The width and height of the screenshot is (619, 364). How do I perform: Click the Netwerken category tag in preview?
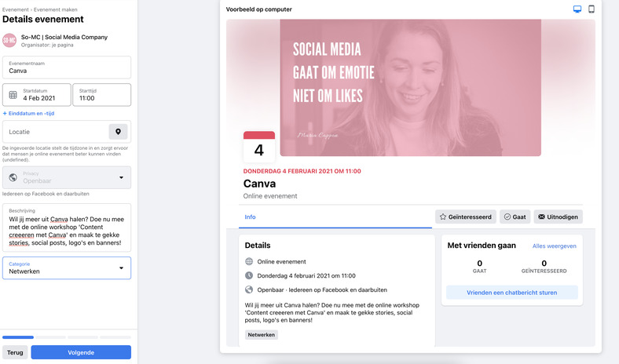pyautogui.click(x=262, y=335)
